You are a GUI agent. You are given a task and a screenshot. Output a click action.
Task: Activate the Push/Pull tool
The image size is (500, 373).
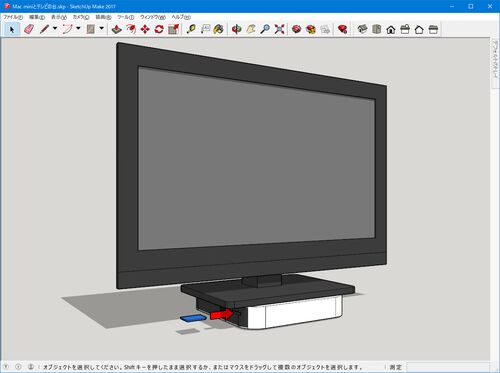pos(116,29)
